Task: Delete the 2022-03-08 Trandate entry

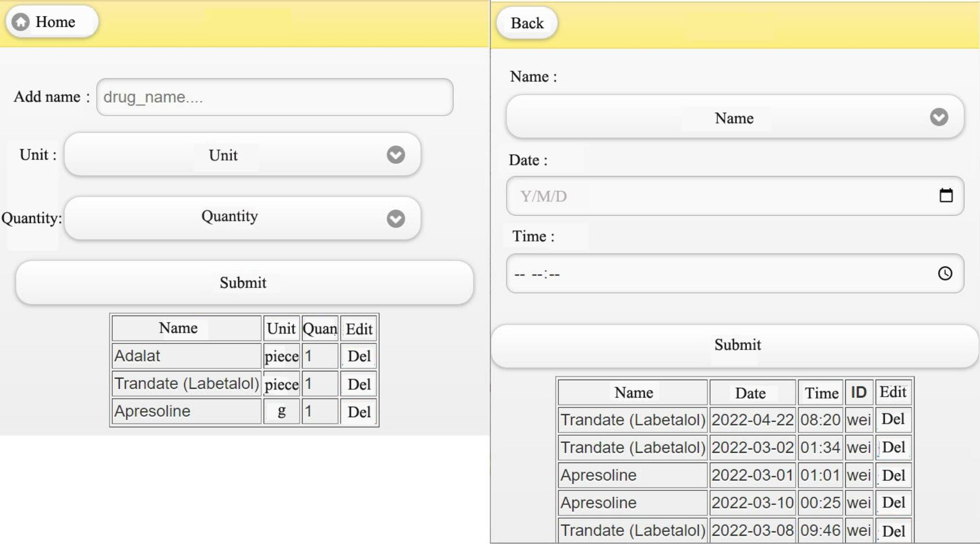Action: [x=893, y=530]
